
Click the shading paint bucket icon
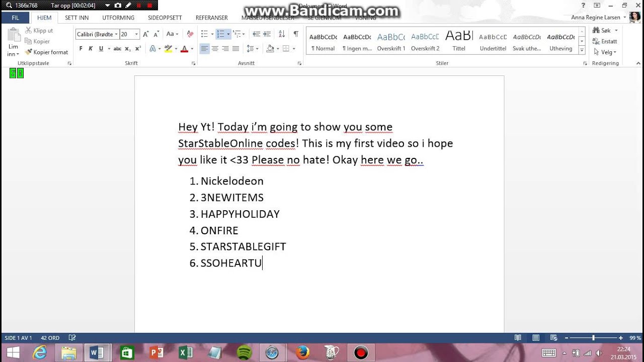[270, 49]
